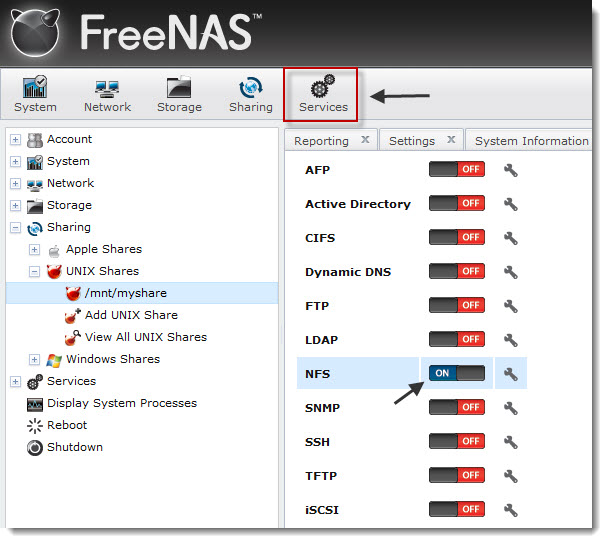Click the Shutdown power icon
Viewport: 607px width, 543px height.
coord(35,448)
